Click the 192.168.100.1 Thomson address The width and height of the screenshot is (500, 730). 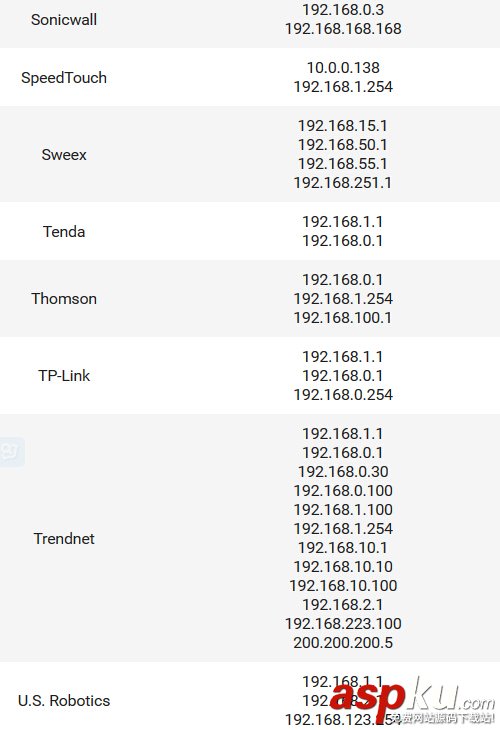(x=343, y=318)
